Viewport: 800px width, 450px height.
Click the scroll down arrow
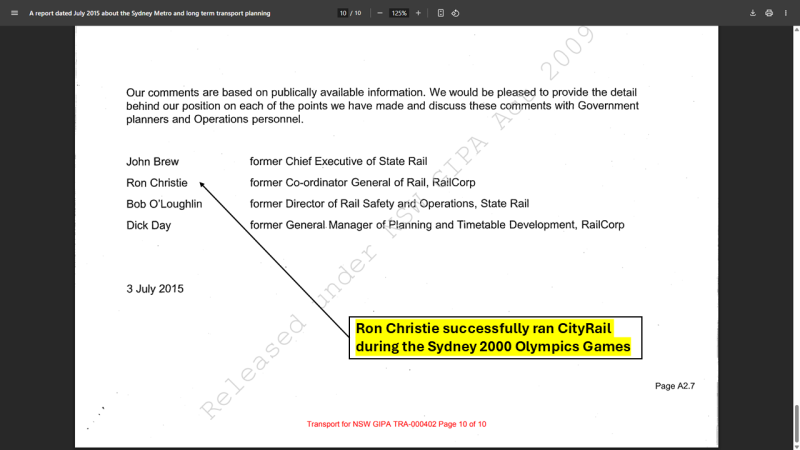tap(796, 447)
